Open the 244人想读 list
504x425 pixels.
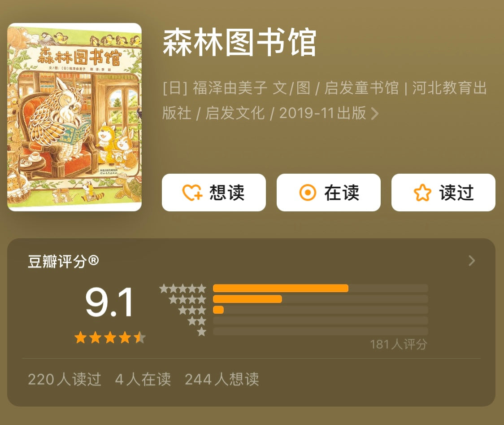click(x=222, y=379)
